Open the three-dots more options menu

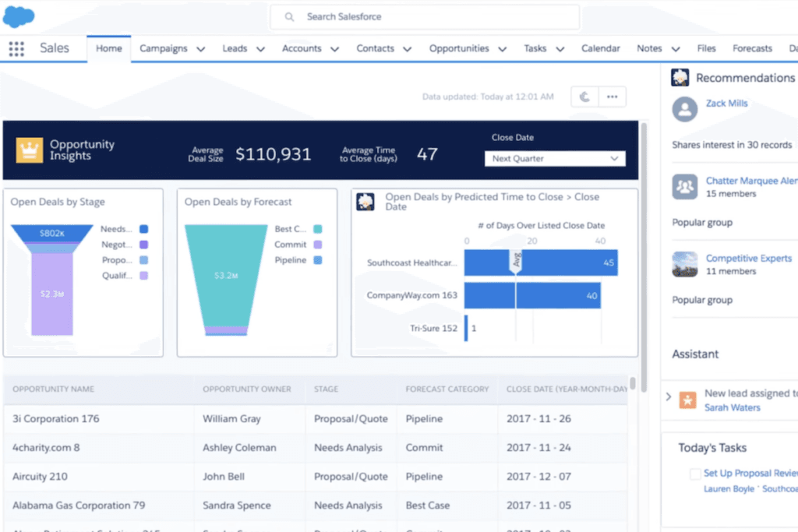(613, 97)
